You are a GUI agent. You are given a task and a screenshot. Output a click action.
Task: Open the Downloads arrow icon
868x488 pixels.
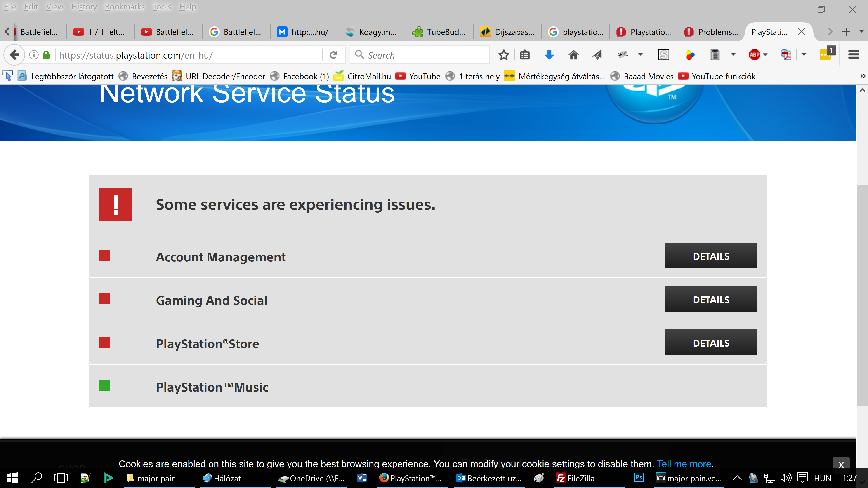549,54
